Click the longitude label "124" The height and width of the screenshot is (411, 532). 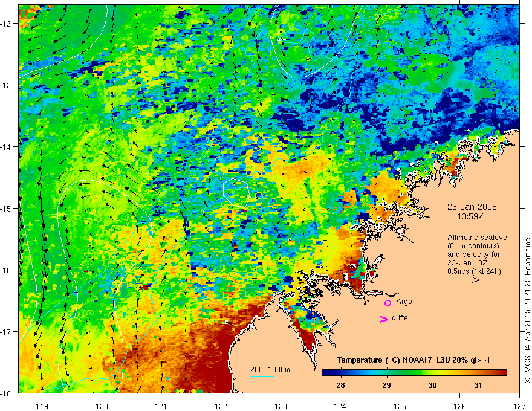click(x=340, y=406)
